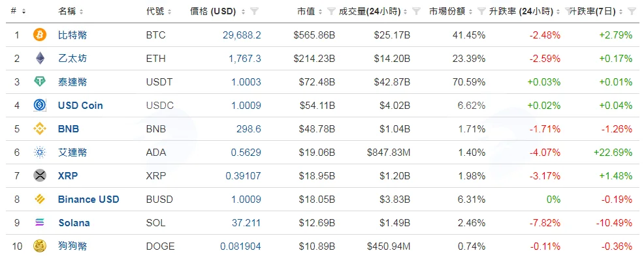This screenshot has width=644, height=266.
Task: Select Binance USD 24h change 0%
Action: tap(553, 199)
